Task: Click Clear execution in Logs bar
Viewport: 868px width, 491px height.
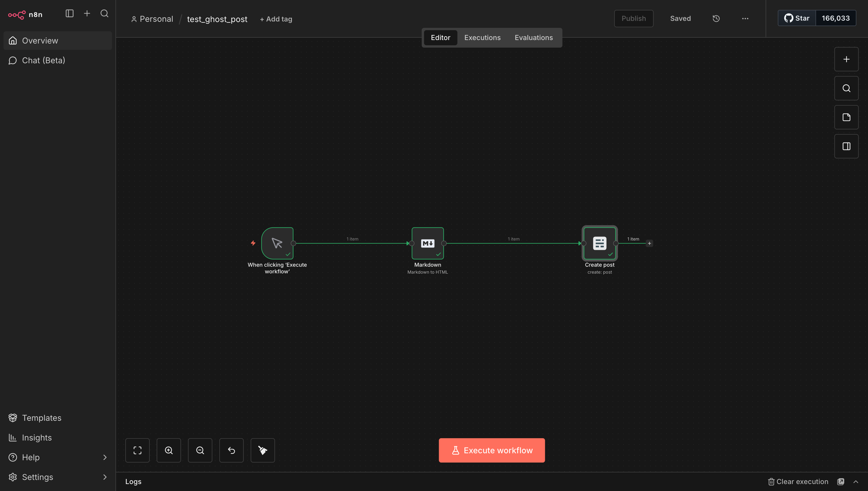Action: (x=798, y=481)
